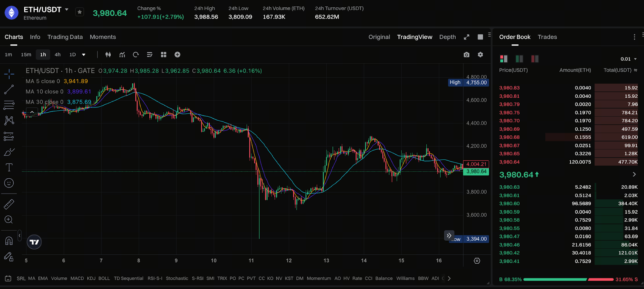The width and height of the screenshot is (644, 289).
Task: Switch chart to Depth view
Action: coord(447,37)
